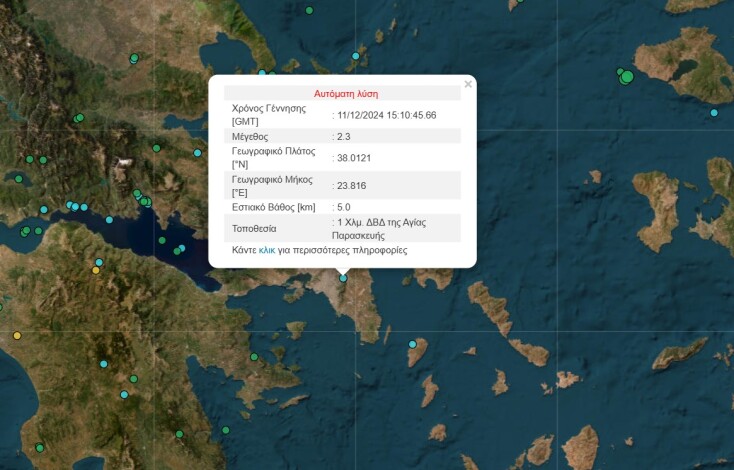
Task: Click the longitude value 23.816
Action: click(350, 185)
